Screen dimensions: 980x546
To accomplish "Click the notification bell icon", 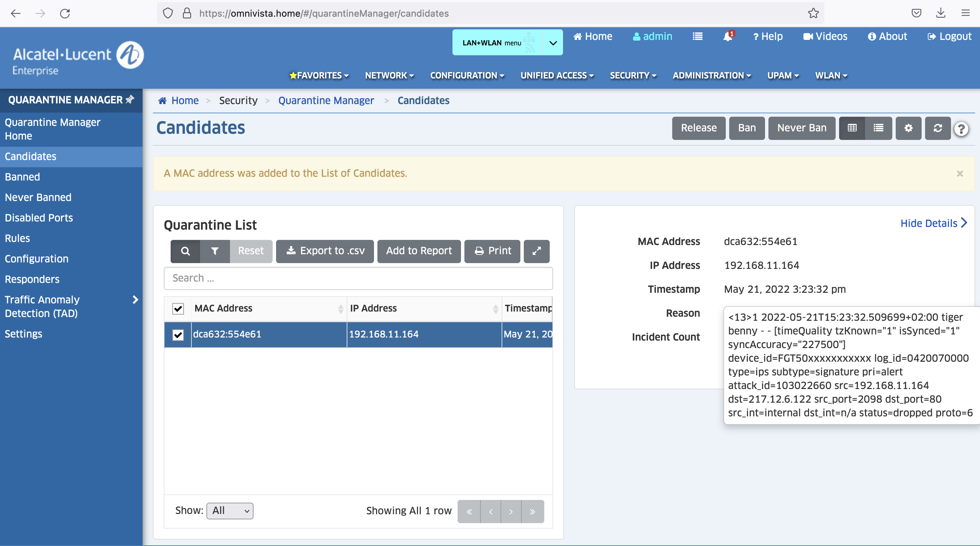I will pyautogui.click(x=727, y=37).
